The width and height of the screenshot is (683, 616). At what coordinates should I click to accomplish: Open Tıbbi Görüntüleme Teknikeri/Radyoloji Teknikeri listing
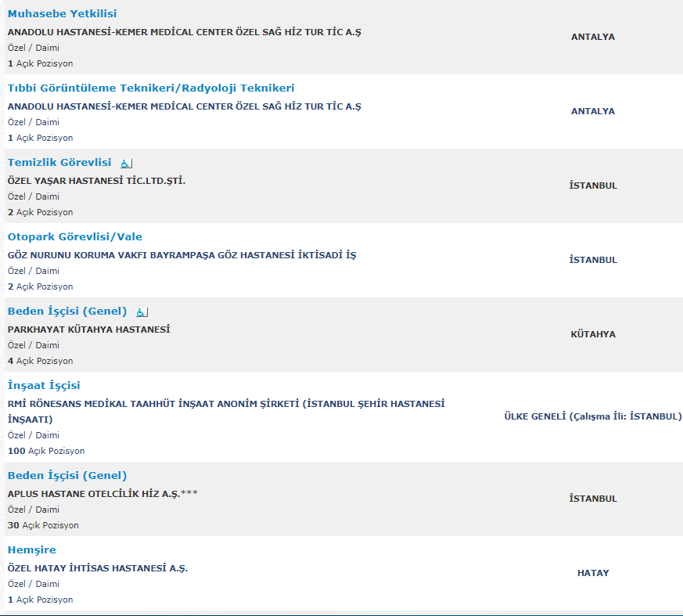151,88
